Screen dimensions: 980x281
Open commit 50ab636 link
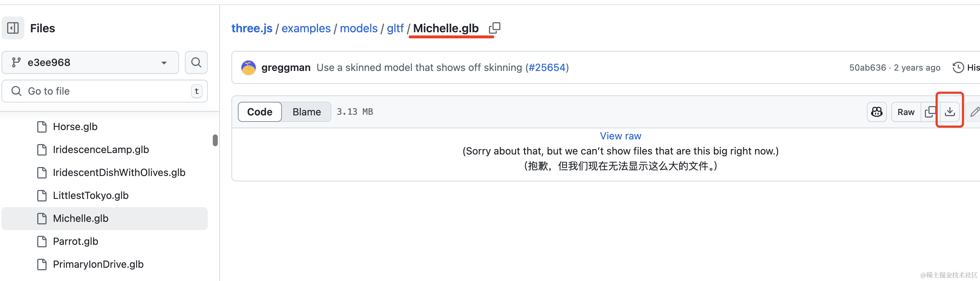click(x=868, y=68)
